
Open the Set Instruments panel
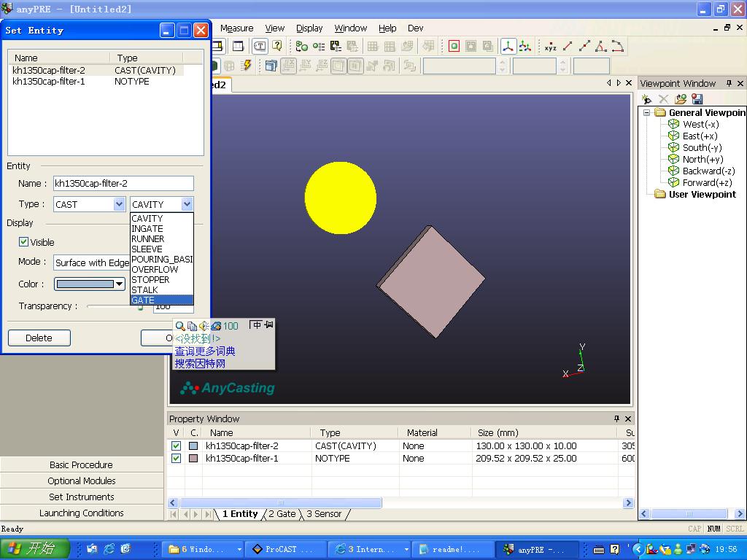pyautogui.click(x=82, y=497)
